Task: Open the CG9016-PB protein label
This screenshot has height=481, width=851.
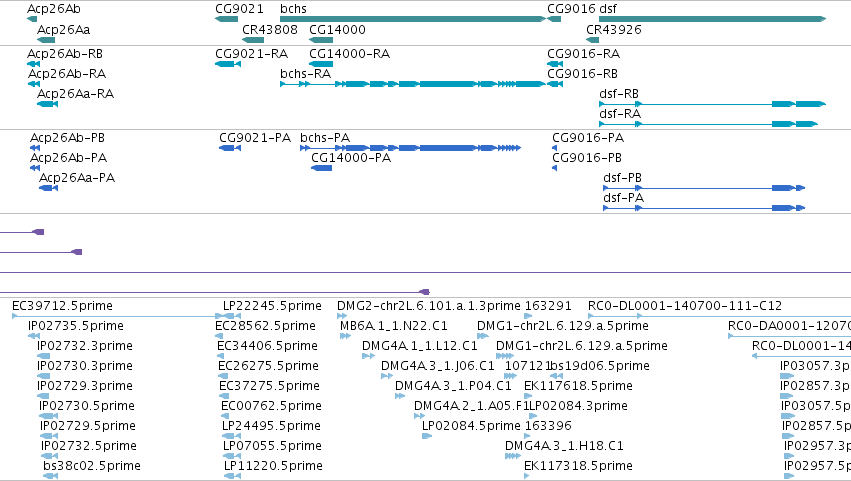Action: (x=587, y=158)
